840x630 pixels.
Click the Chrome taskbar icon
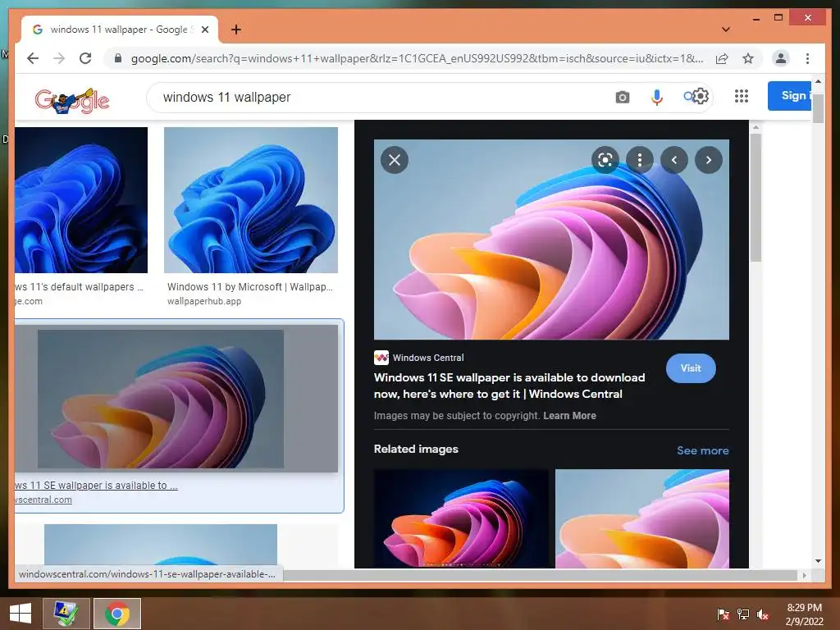tap(117, 614)
